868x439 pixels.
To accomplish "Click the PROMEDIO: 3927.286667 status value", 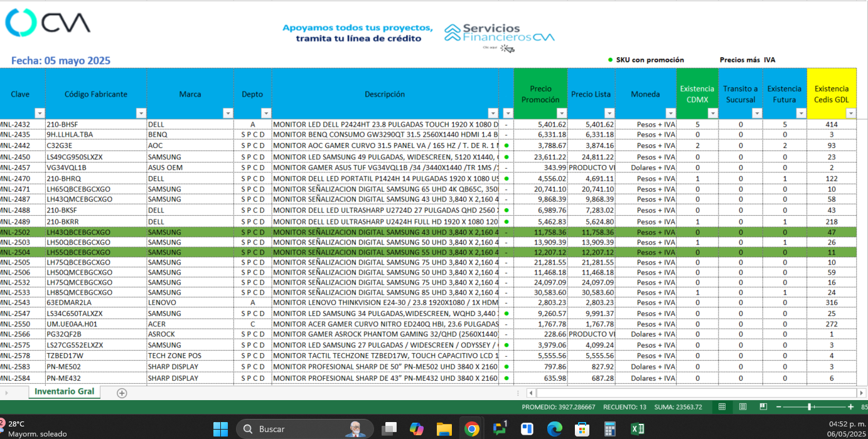I will (x=559, y=408).
